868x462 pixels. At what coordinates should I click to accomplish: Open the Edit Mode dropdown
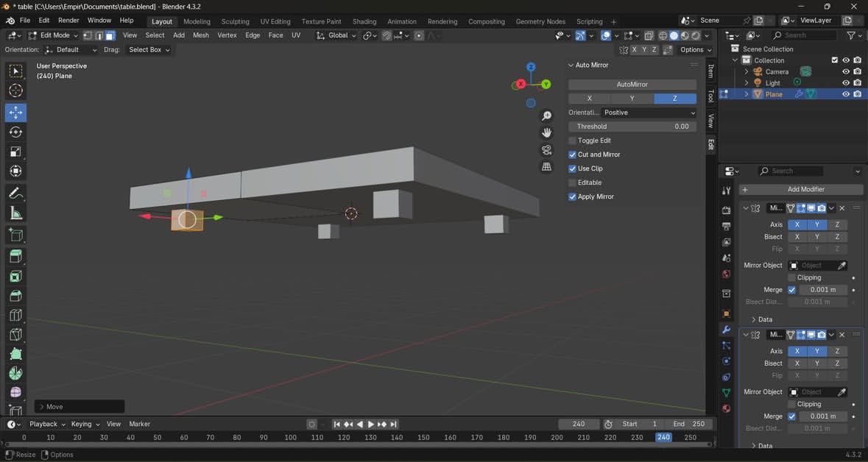point(53,35)
